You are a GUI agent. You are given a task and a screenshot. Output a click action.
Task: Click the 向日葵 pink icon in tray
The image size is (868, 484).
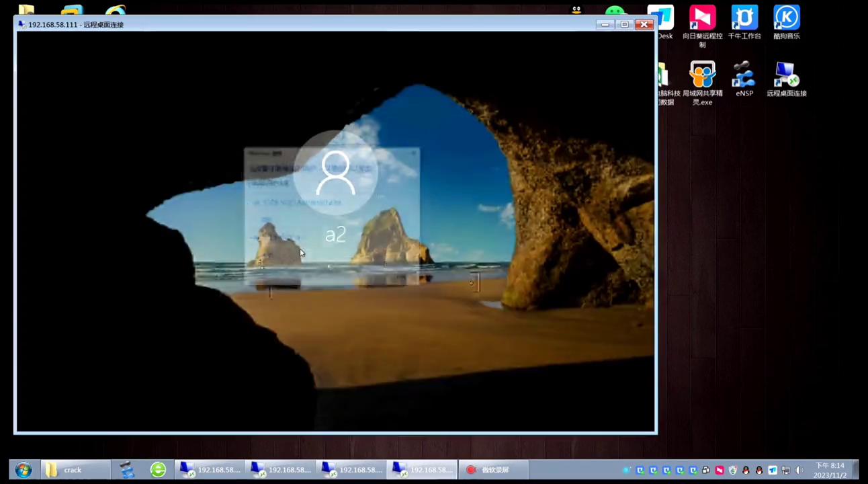pyautogui.click(x=720, y=470)
